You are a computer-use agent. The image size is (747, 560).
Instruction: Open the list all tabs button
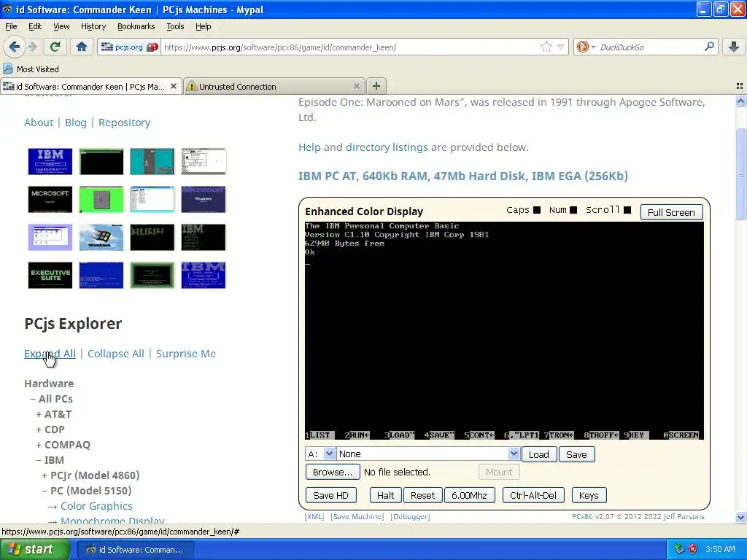(x=740, y=86)
